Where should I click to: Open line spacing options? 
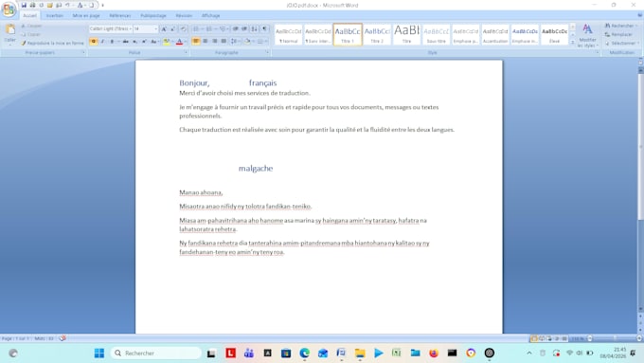234,41
